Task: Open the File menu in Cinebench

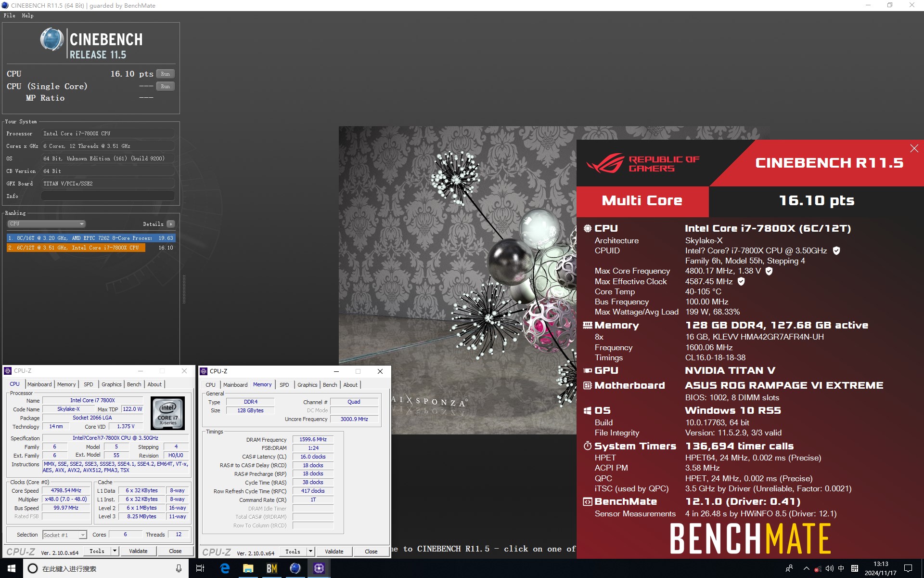Action: [9, 15]
